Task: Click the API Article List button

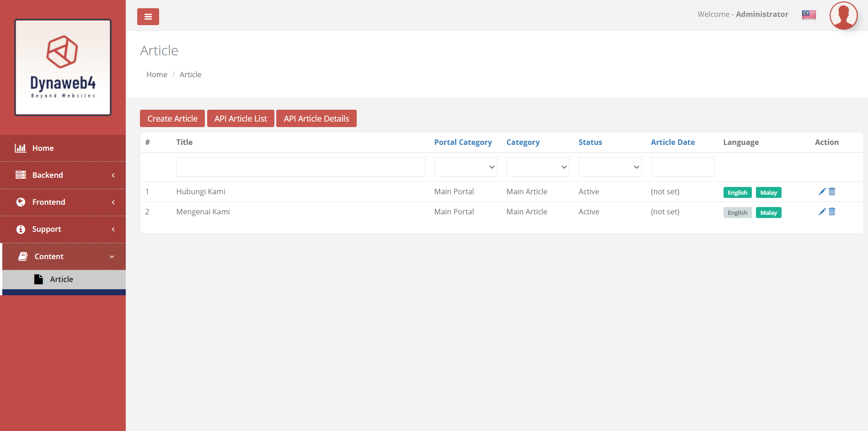Action: (x=241, y=118)
